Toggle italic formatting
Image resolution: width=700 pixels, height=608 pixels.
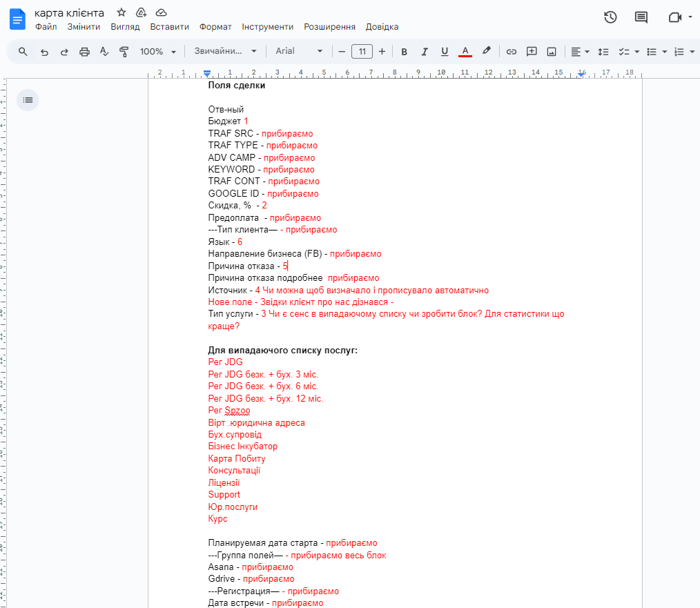click(x=425, y=52)
